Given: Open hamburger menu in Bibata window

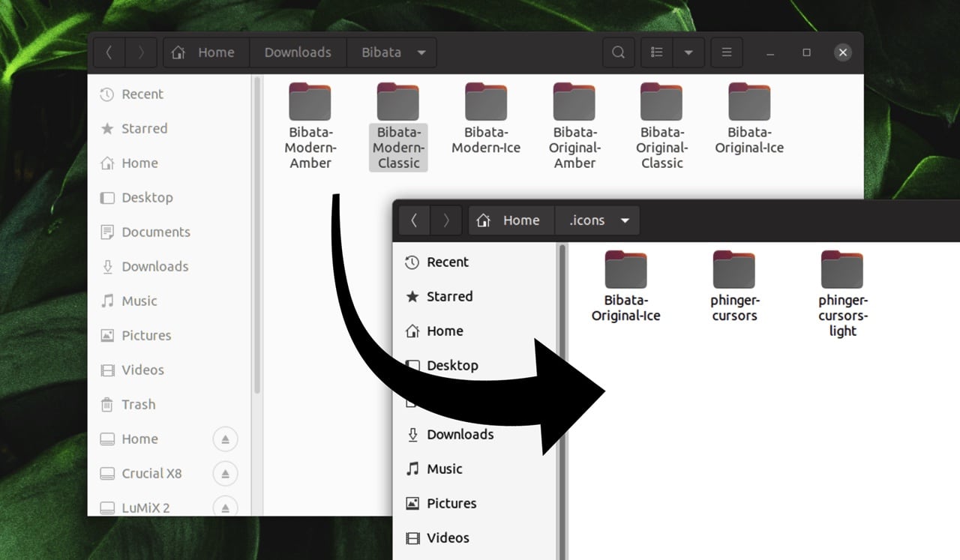Looking at the screenshot, I should pos(726,52).
